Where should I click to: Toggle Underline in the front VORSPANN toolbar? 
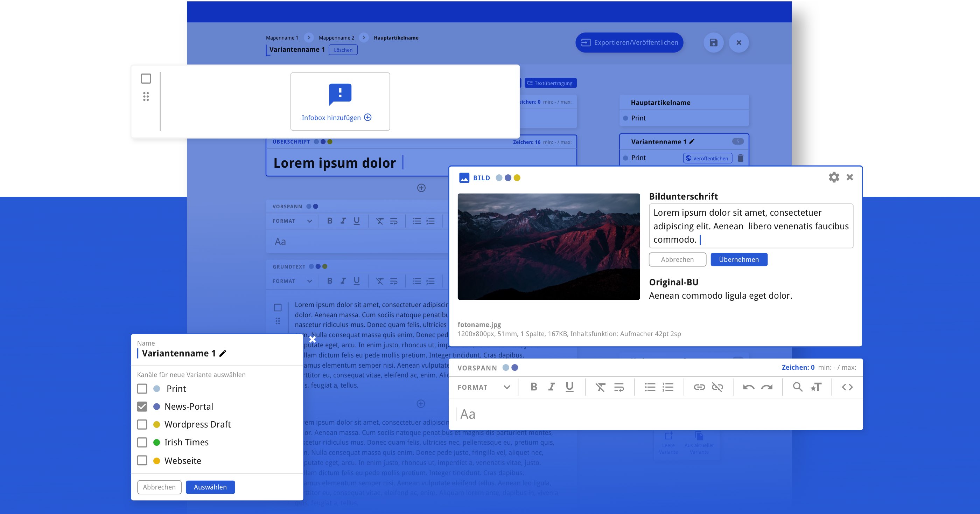569,387
